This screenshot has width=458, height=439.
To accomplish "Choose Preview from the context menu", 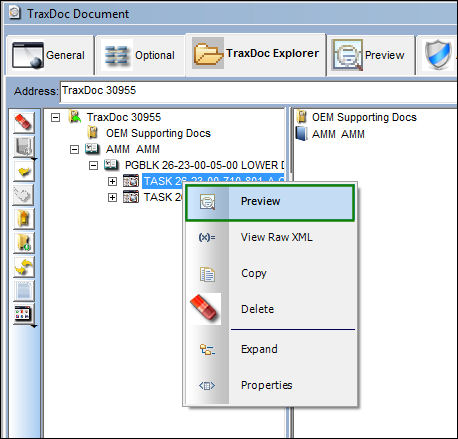I will click(270, 202).
